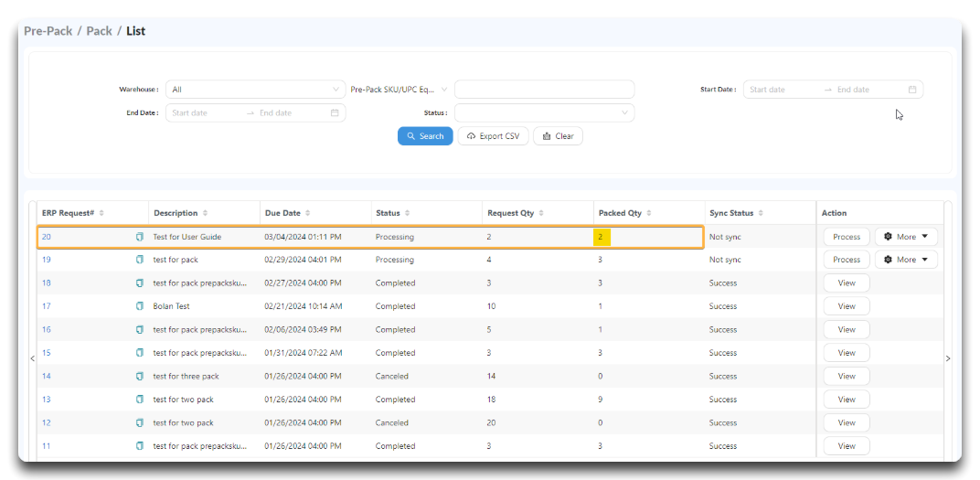Open the Status filter dropdown

[544, 113]
